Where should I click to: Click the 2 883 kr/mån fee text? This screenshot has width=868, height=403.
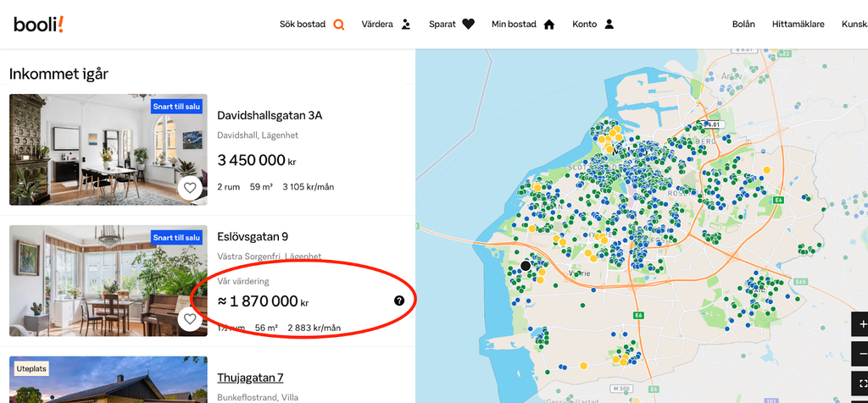pos(314,328)
